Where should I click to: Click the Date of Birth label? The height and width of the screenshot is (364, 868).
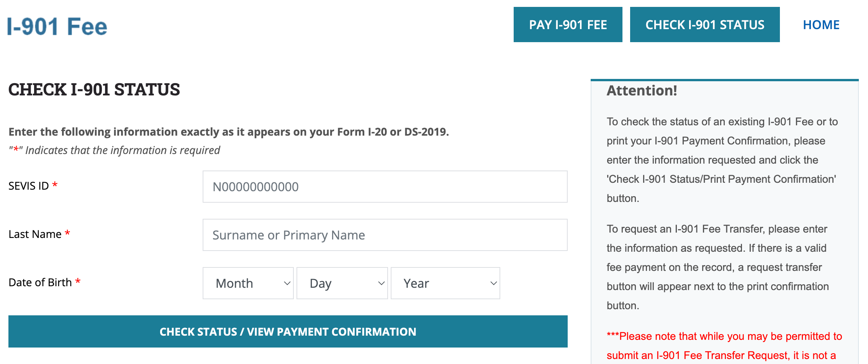40,282
